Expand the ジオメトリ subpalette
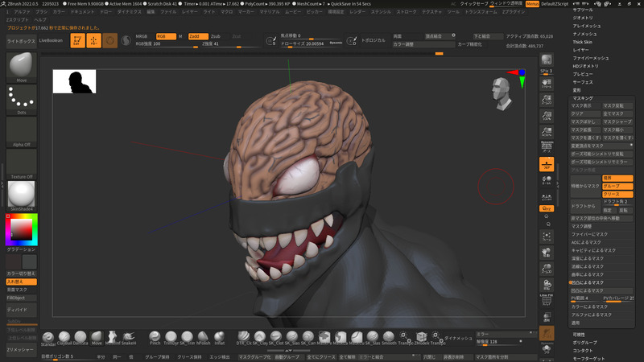The width and height of the screenshot is (644, 362). coord(582,16)
